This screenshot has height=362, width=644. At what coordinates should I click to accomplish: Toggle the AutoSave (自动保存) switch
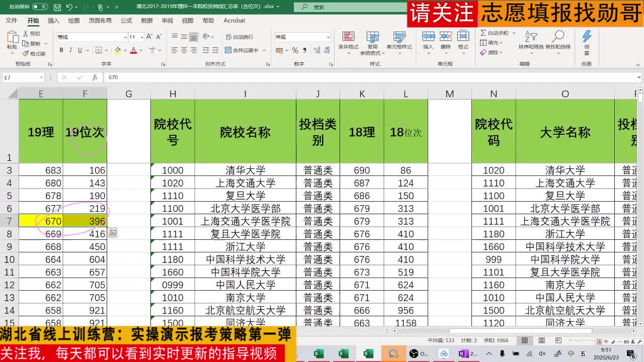(40, 7)
